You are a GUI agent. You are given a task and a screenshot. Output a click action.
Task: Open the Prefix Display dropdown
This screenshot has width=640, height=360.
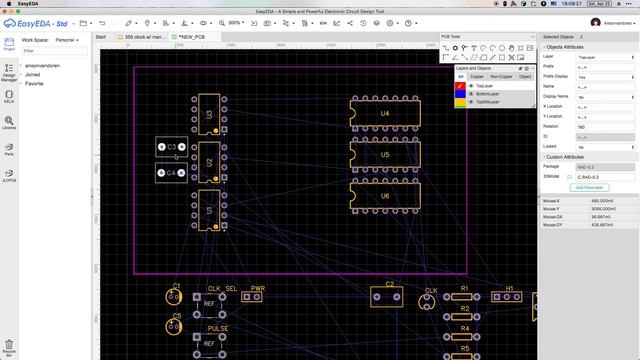coord(606,77)
